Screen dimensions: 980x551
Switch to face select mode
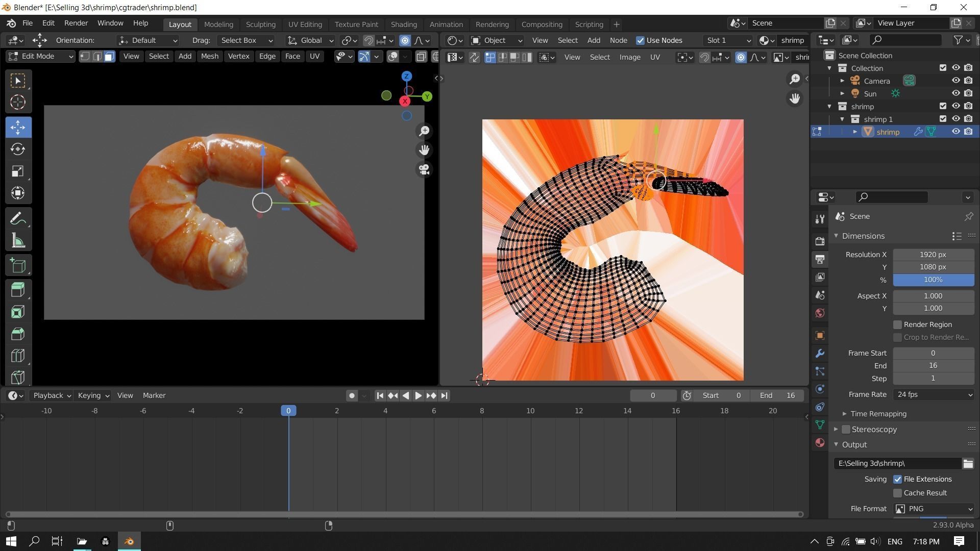tap(109, 56)
